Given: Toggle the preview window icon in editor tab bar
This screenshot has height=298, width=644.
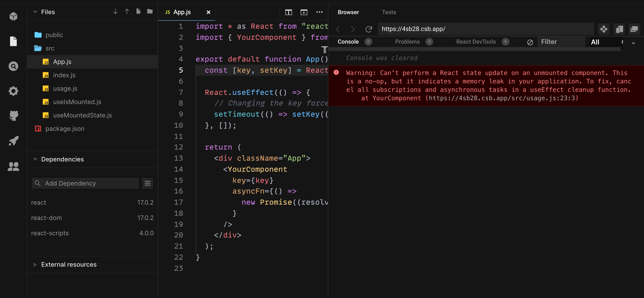Looking at the screenshot, I should (304, 12).
